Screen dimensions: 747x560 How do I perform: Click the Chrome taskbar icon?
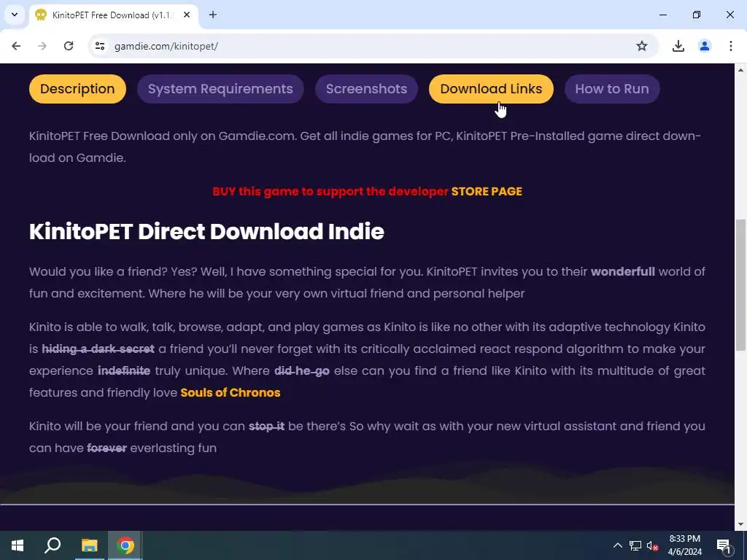[125, 545]
